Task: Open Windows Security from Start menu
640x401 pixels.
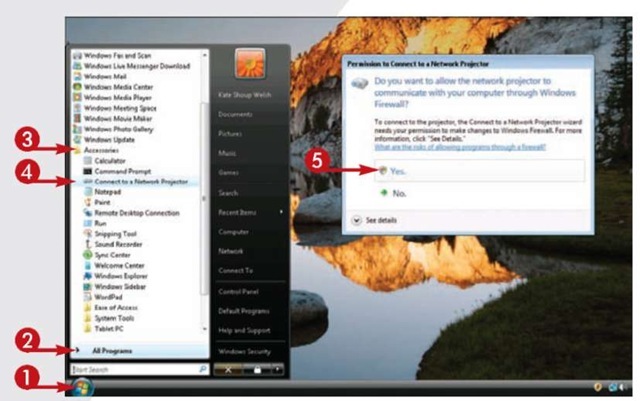Action: coord(244,351)
